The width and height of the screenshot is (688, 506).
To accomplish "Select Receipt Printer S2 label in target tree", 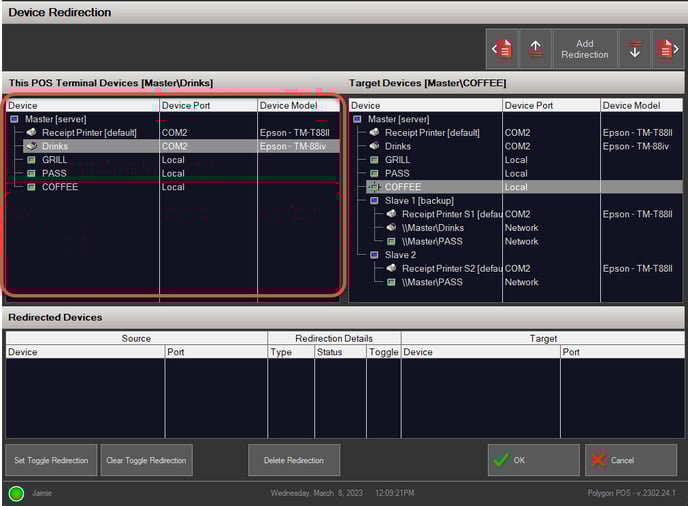I will point(452,269).
